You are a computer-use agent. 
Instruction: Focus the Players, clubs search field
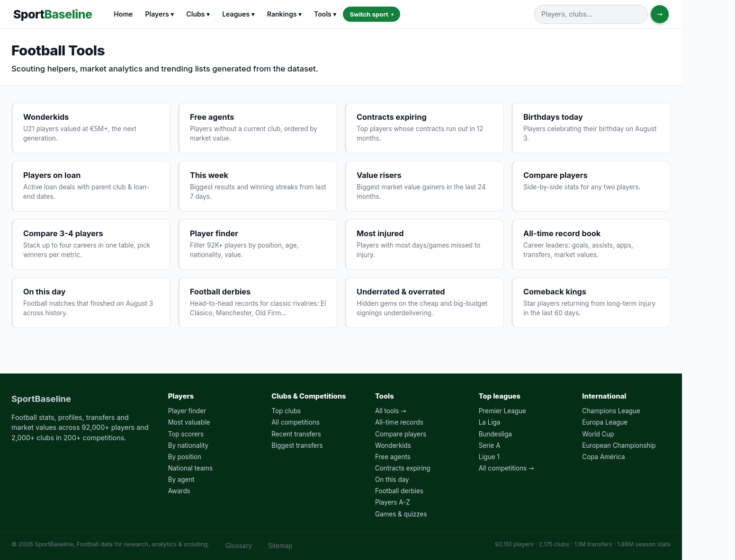[591, 14]
